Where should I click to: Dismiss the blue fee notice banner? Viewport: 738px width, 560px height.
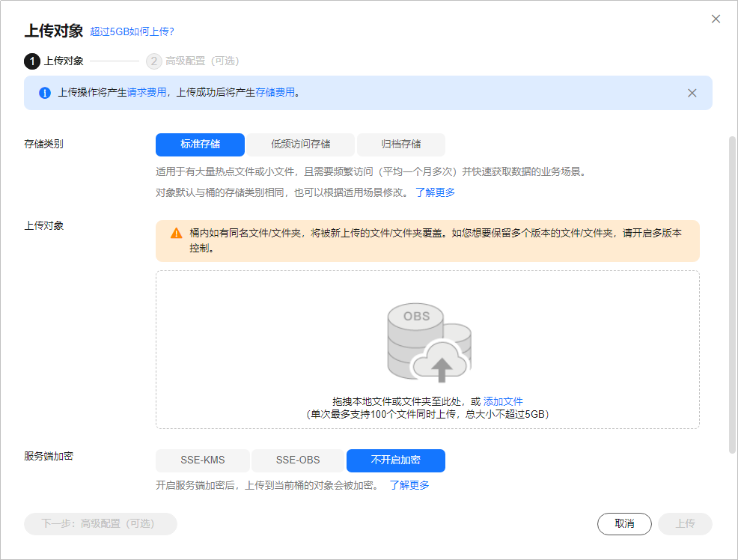pos(692,93)
